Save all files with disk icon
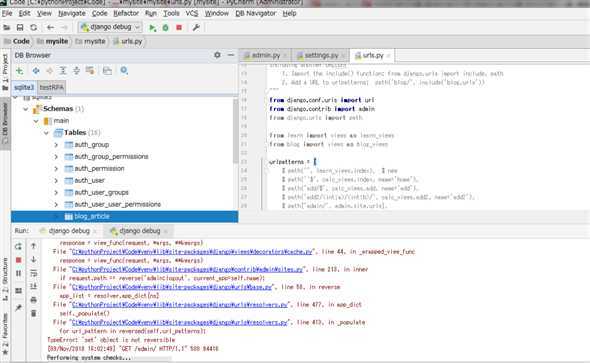 [x=20, y=27]
